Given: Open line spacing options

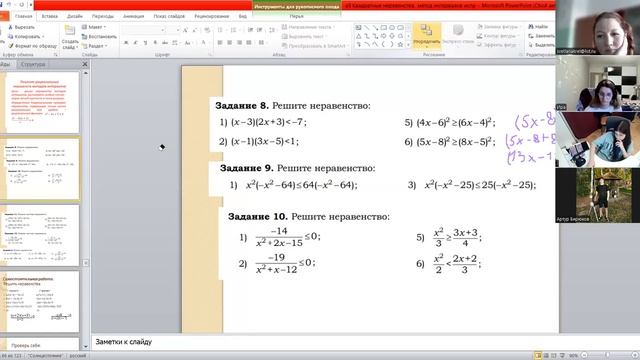Looking at the screenshot, I should point(271,30).
